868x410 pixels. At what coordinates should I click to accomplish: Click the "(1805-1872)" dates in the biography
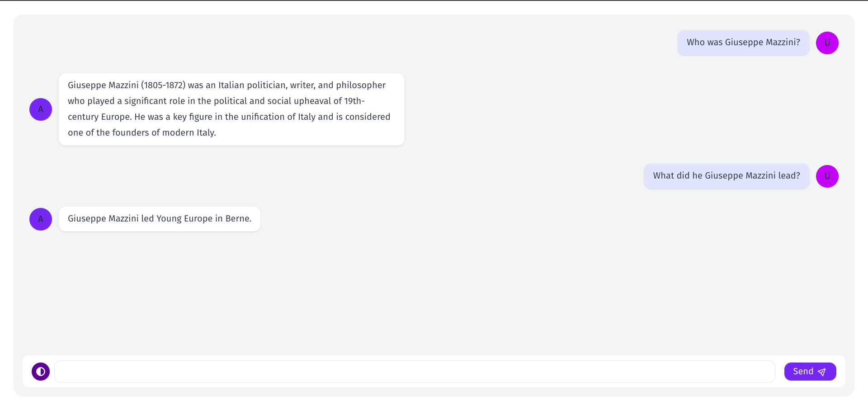(163, 85)
